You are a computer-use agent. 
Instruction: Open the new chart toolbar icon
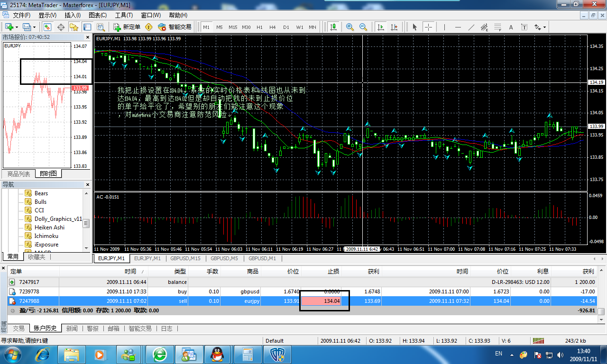point(9,27)
